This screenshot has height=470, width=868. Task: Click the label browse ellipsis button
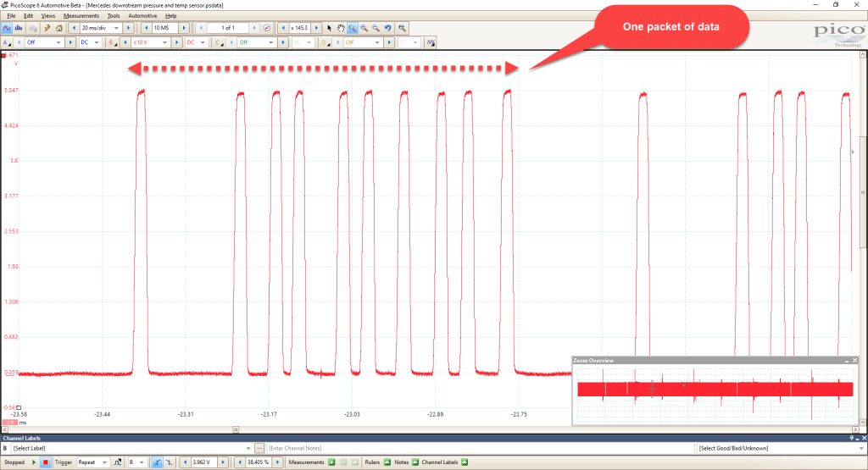coord(259,449)
